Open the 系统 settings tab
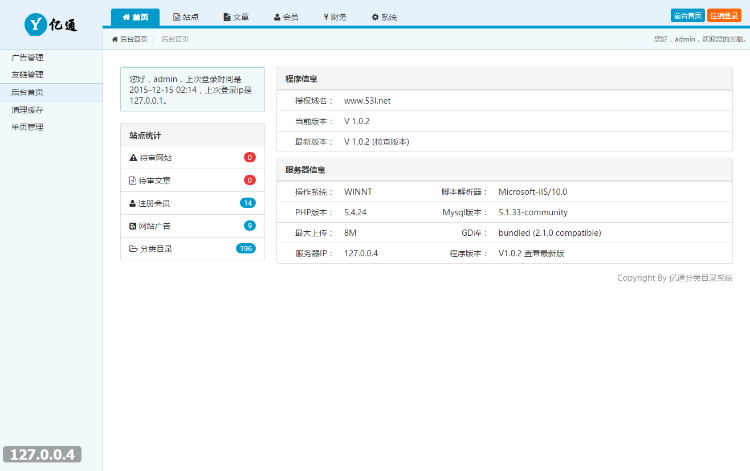 coord(384,17)
